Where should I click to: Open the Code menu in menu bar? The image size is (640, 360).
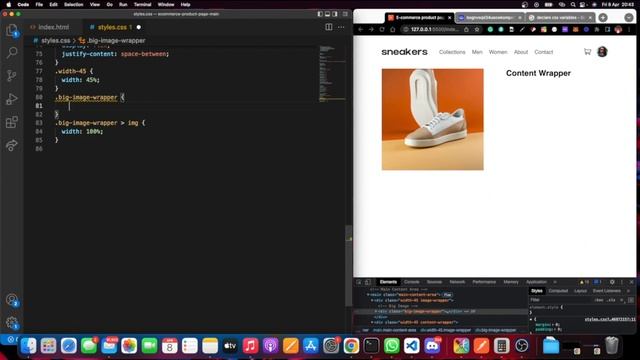[23, 4]
